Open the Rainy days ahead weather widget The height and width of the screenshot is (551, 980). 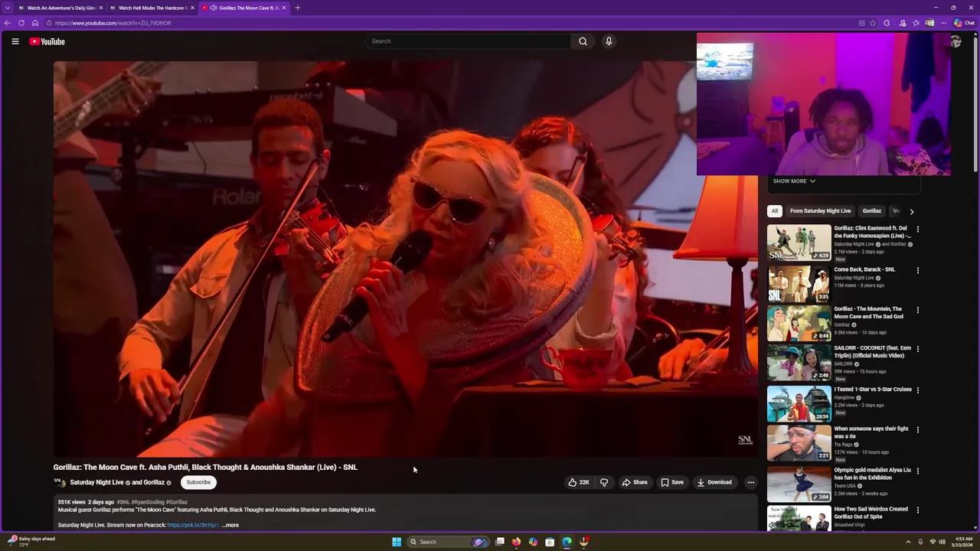point(31,541)
